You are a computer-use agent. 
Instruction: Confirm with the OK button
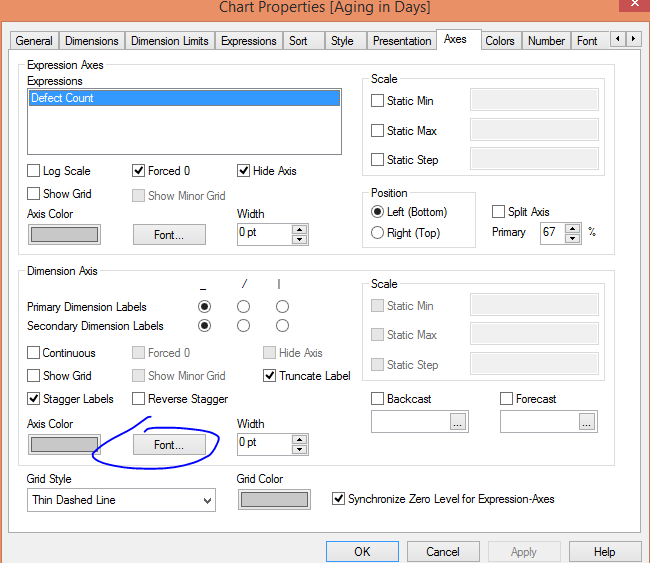click(x=362, y=551)
